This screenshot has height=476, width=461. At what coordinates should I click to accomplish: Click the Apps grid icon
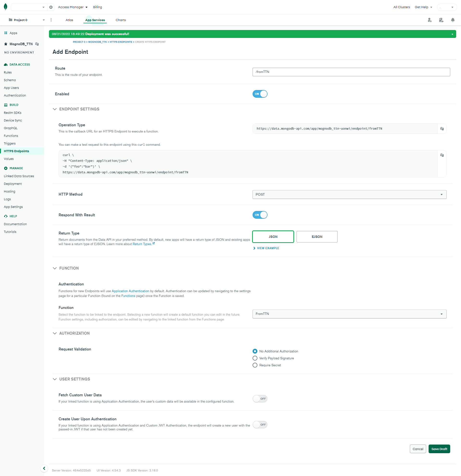point(6,33)
